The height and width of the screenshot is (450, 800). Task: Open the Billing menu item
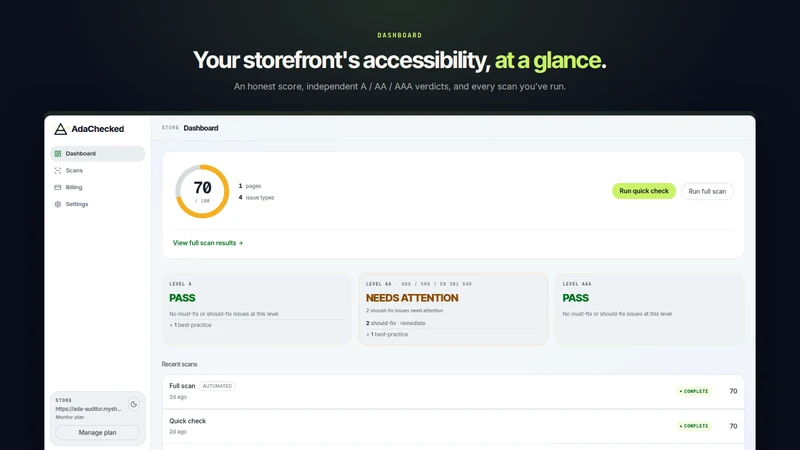97,187
